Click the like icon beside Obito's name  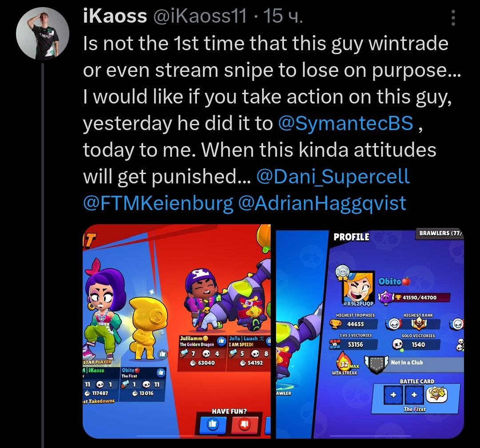click(161, 373)
